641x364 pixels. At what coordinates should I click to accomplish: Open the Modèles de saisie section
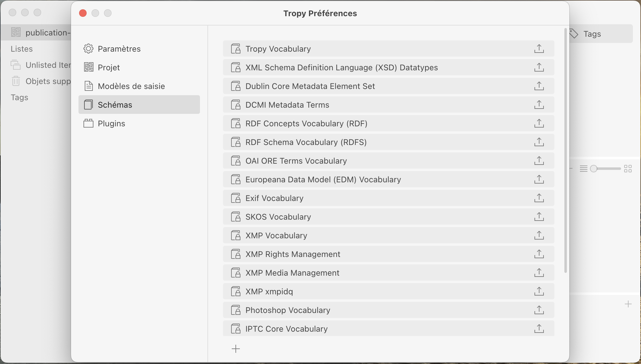coord(131,86)
